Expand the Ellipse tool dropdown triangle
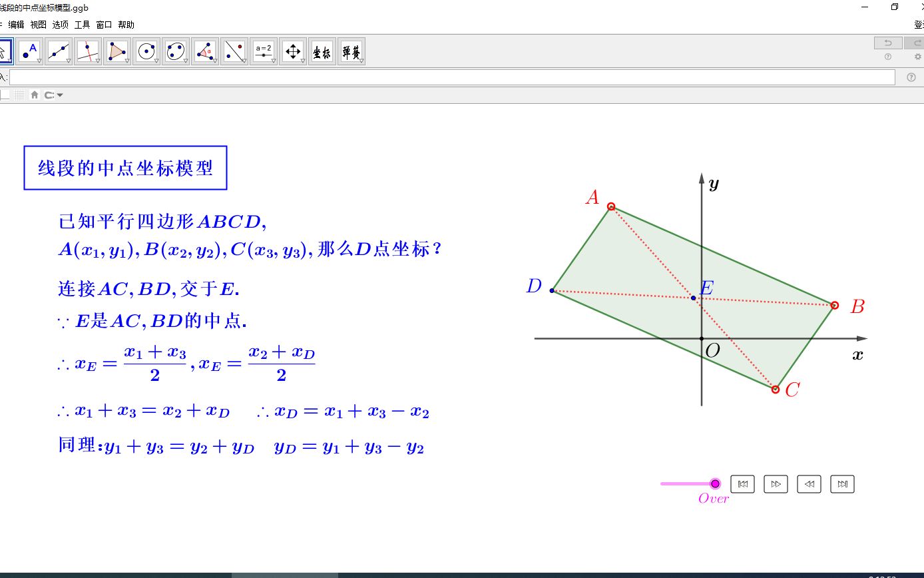924x578 pixels. pyautogui.click(x=184, y=61)
